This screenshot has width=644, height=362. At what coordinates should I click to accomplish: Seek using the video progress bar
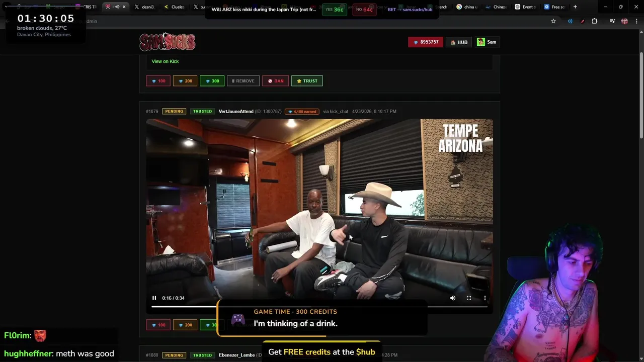pyautogui.click(x=319, y=306)
